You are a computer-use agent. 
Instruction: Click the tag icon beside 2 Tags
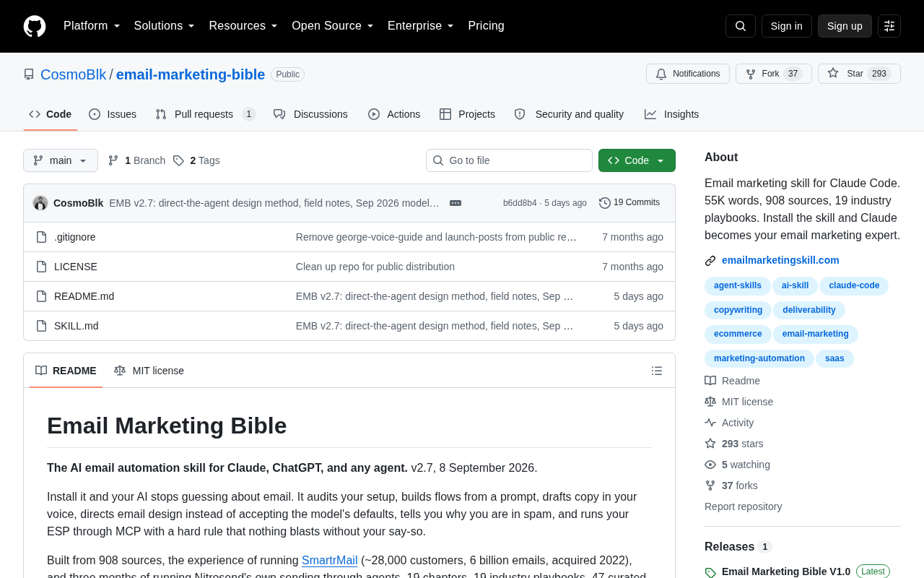[178, 160]
